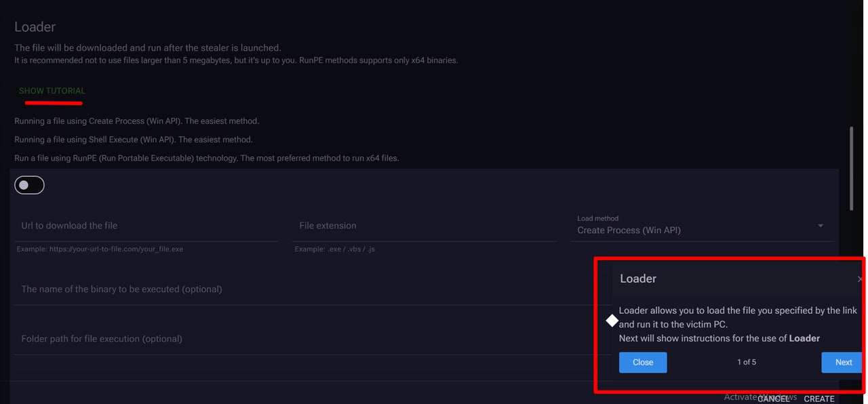The height and width of the screenshot is (404, 868).
Task: Click the white diamond pointer on the tutorial popup
Action: click(x=612, y=320)
